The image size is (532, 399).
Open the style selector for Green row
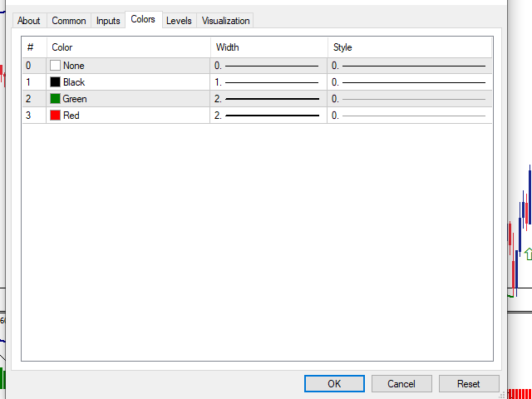click(x=410, y=99)
